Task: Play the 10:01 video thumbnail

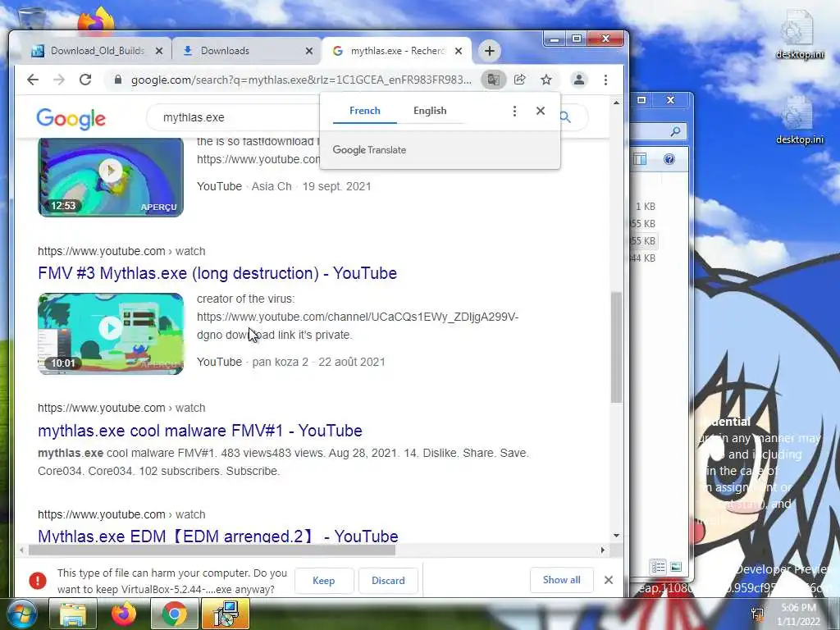Action: (x=111, y=333)
